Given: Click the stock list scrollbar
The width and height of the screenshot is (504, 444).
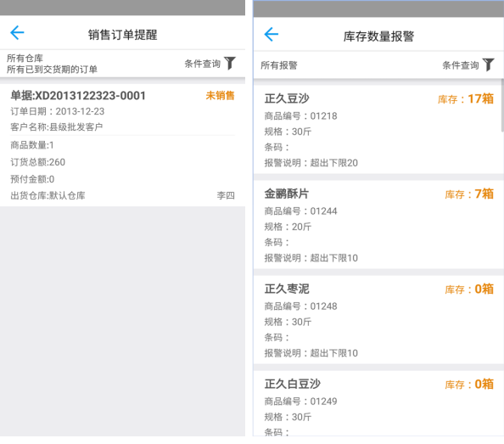Looking at the screenshot, I should pyautogui.click(x=502, y=105).
